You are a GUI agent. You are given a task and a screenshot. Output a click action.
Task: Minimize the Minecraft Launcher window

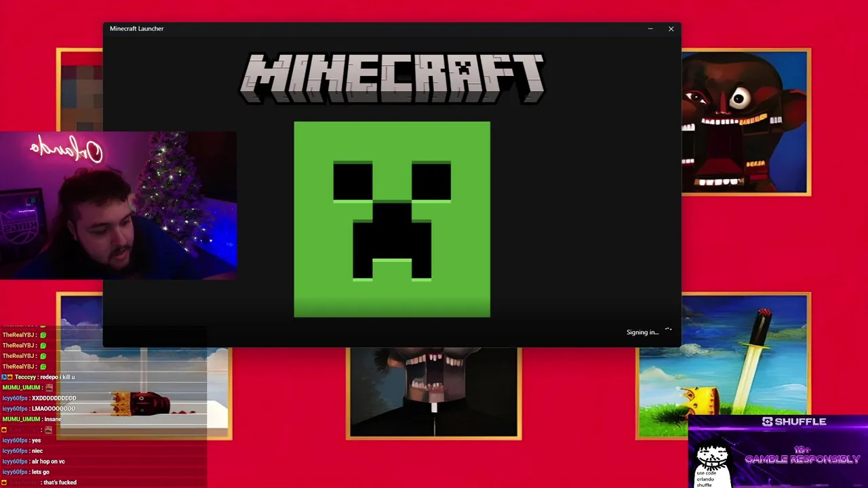tap(650, 28)
